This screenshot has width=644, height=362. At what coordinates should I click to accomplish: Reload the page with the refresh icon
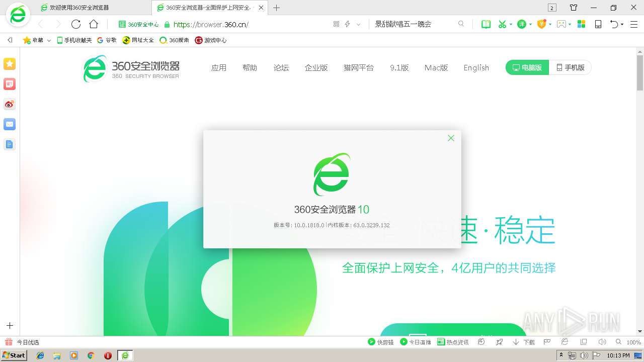click(76, 24)
